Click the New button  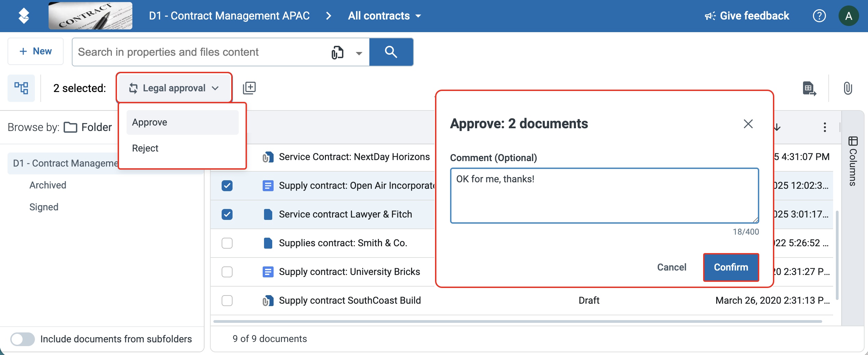pyautogui.click(x=36, y=51)
